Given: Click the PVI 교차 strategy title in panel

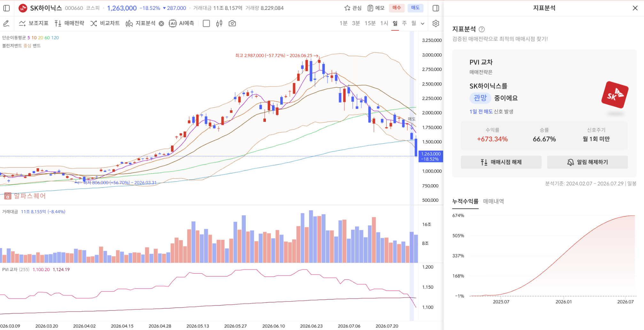Looking at the screenshot, I should (481, 62).
